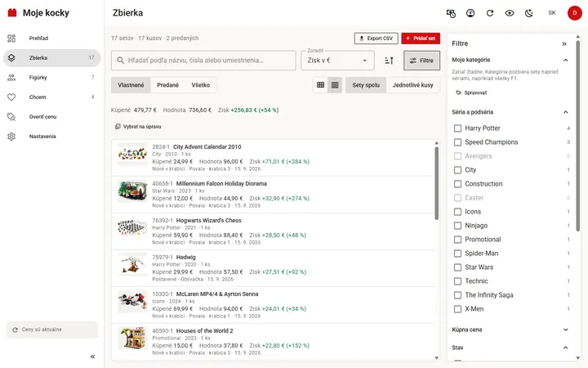Click the Export CSV button
This screenshot has height=368, width=588.
[376, 38]
